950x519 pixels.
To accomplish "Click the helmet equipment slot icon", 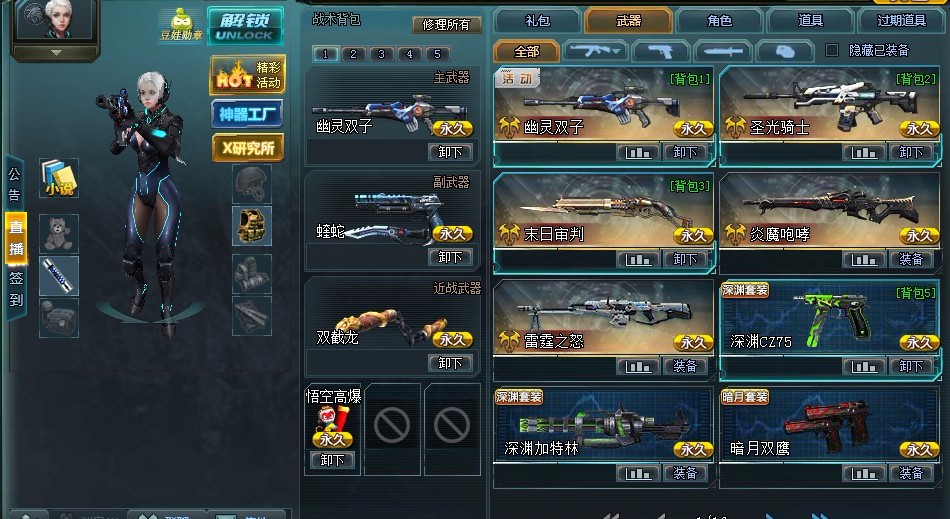I will pyautogui.click(x=251, y=184).
